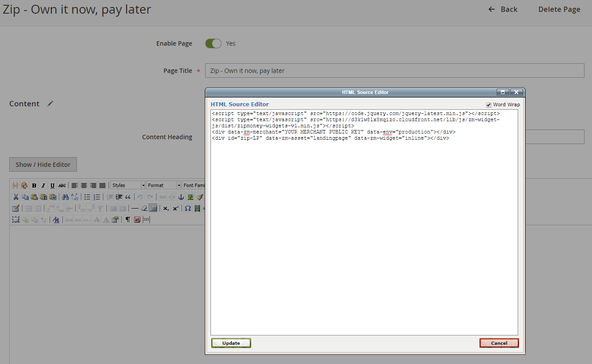
Task: Insert a Magento variable from editor toolbar
Action: (15, 185)
